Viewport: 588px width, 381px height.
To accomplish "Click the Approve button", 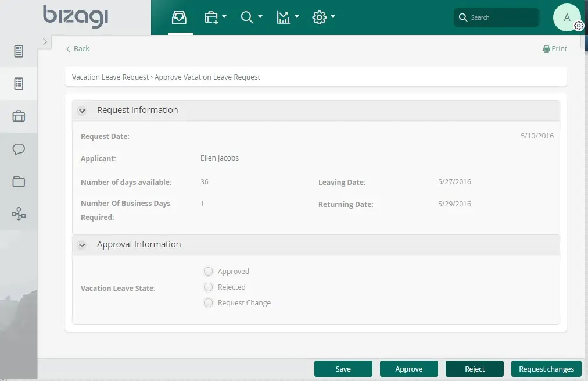I will [408, 369].
